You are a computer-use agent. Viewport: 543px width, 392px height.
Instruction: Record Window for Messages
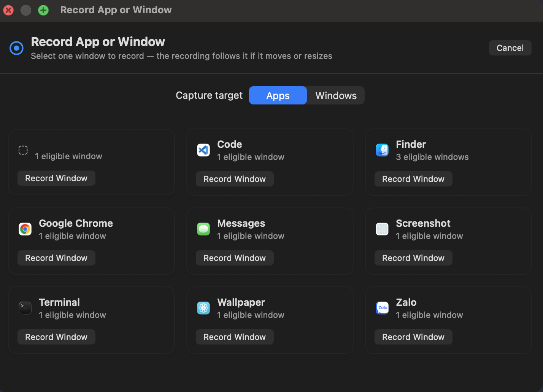[x=235, y=258]
